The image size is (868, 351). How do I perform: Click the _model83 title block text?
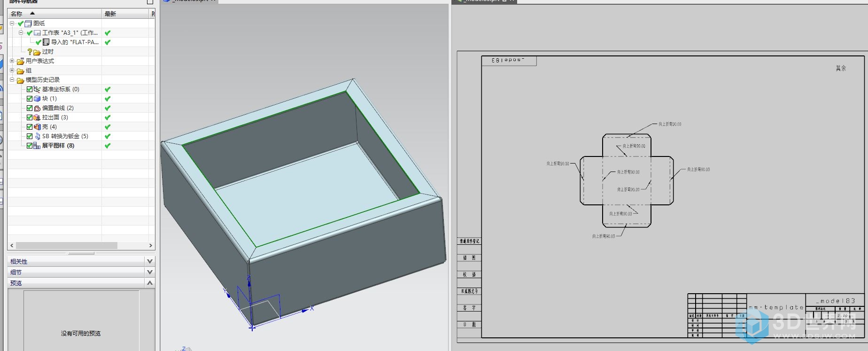(x=836, y=301)
